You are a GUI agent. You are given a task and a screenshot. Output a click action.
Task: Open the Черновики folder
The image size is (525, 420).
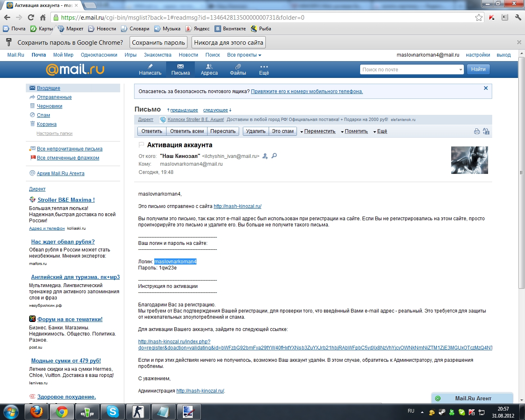click(x=50, y=106)
